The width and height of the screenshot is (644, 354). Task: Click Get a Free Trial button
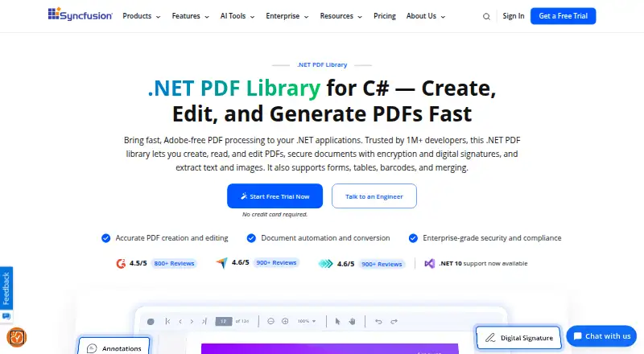pyautogui.click(x=563, y=16)
